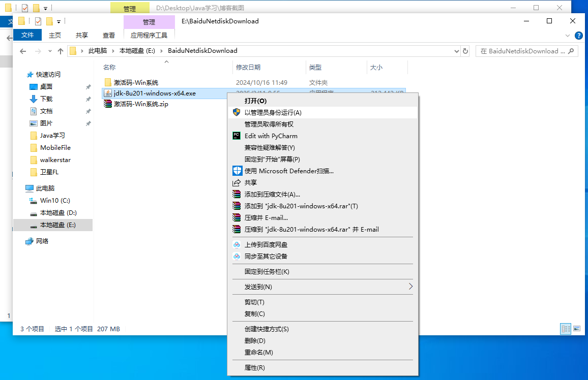Open 桌面 in quick access sidebar

[x=46, y=86]
